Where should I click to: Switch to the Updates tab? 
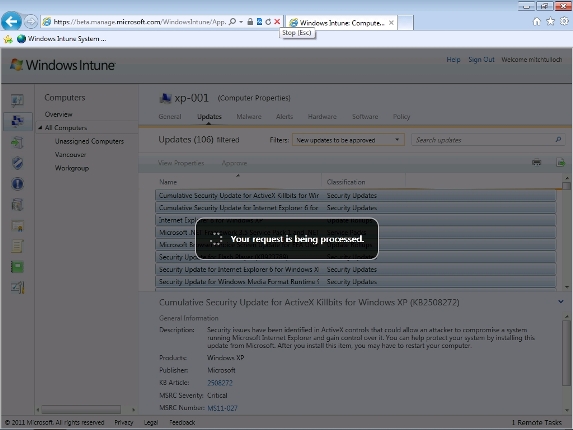click(209, 117)
